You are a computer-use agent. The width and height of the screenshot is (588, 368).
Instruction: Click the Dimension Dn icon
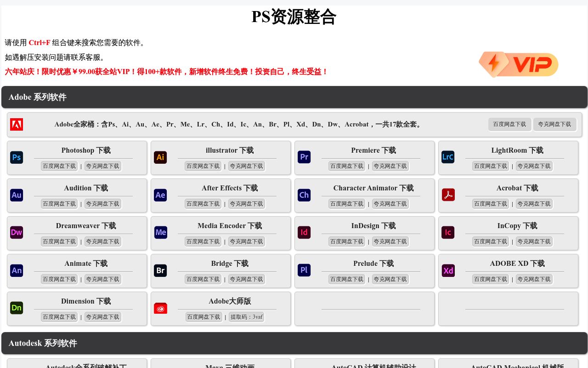click(17, 308)
